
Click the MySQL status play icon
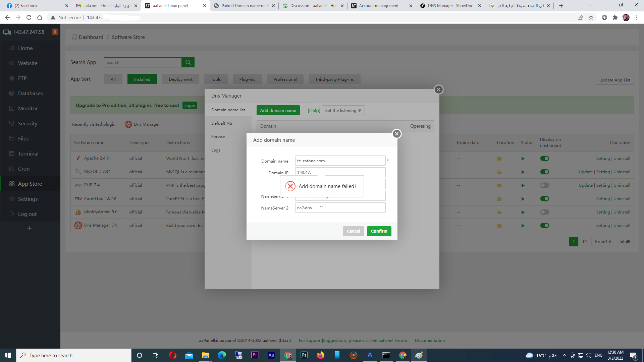[x=523, y=172]
